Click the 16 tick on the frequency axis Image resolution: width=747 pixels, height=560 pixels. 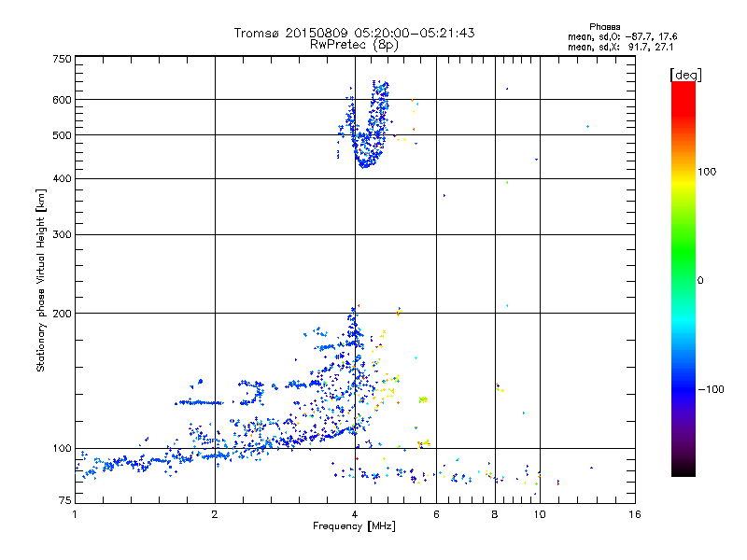click(x=633, y=514)
